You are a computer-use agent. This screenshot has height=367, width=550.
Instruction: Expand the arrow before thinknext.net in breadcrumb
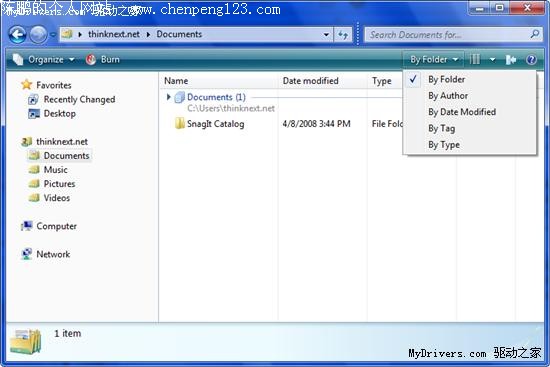point(80,34)
